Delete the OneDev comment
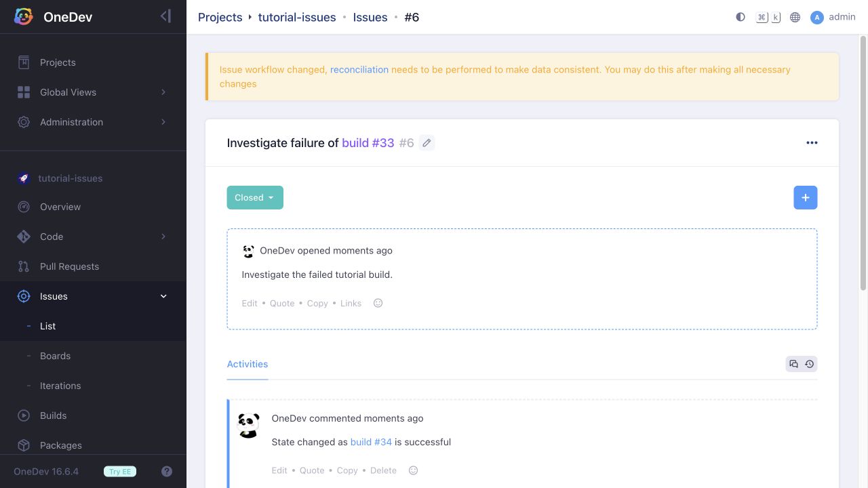This screenshot has height=488, width=868. (383, 470)
